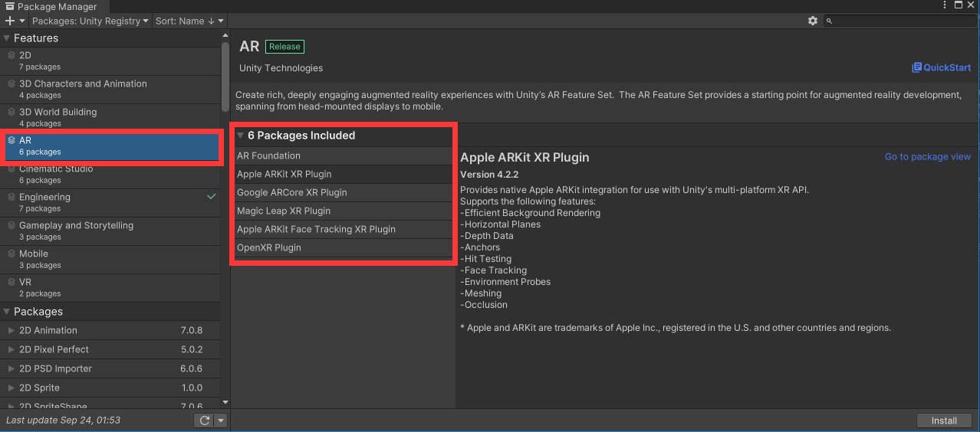
Task: Click the package search field
Action: [x=899, y=21]
